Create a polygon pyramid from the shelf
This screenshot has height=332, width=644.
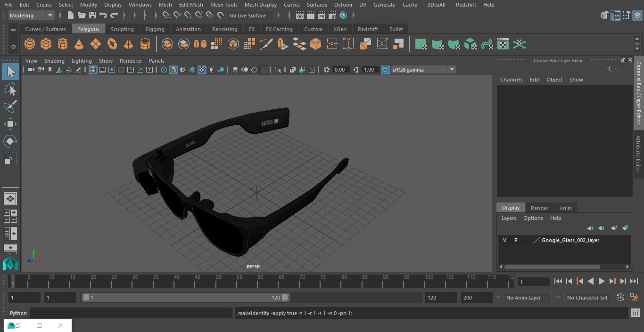click(x=128, y=44)
